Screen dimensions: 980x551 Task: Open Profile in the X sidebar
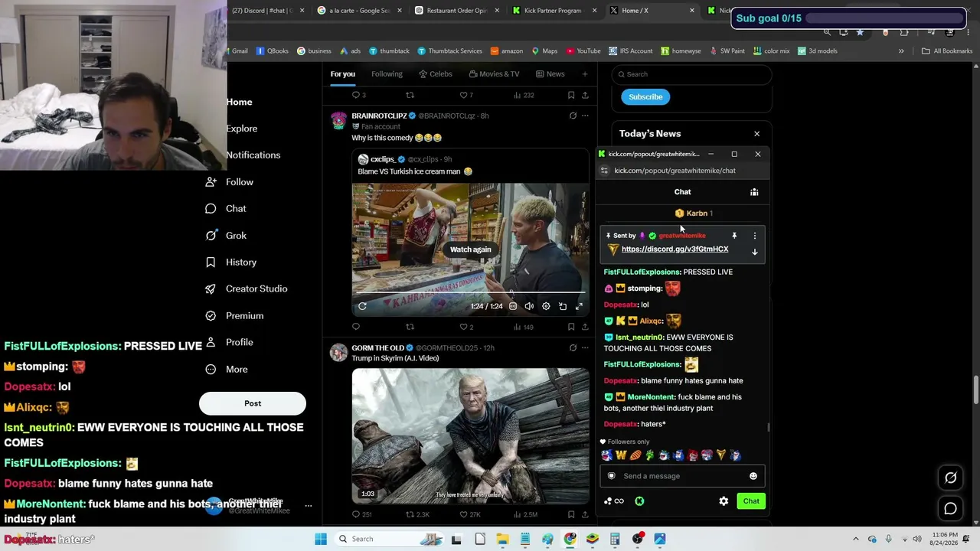coord(229,342)
